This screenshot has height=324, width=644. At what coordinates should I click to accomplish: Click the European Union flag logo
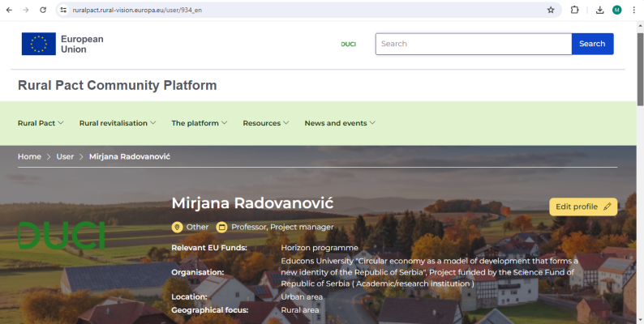[38, 44]
